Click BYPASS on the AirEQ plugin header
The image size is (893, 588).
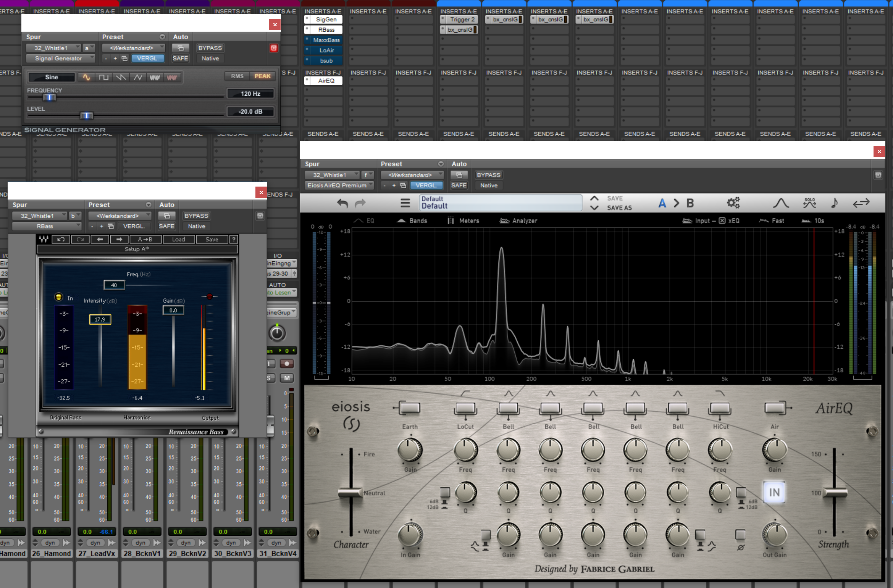[x=488, y=175]
